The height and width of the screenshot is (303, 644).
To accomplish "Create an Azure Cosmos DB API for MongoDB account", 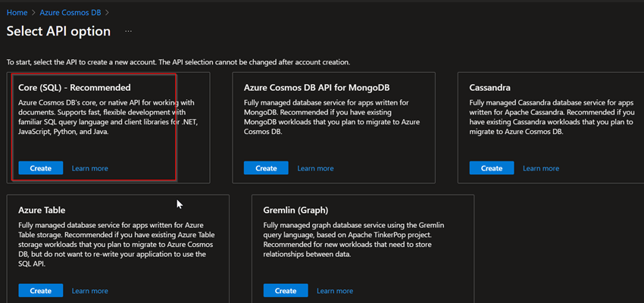I will coord(266,168).
